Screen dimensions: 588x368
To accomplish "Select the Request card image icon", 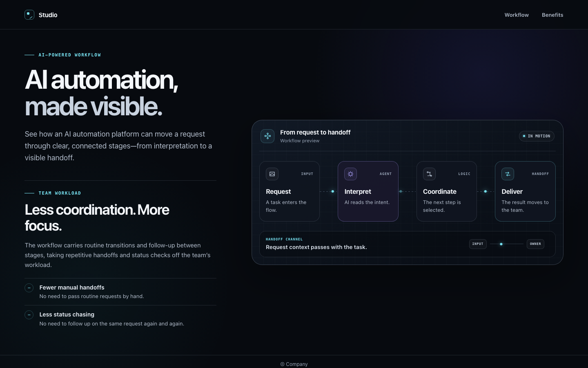I will [272, 174].
